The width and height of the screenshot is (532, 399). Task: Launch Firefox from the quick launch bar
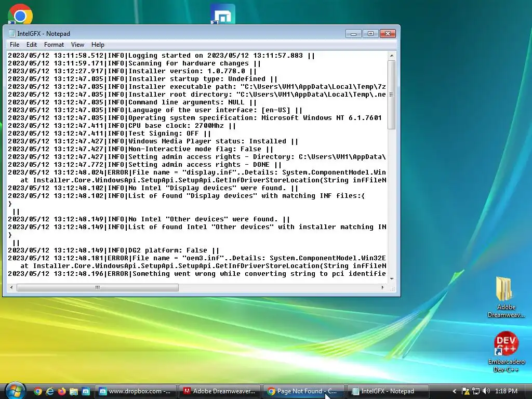tap(62, 391)
